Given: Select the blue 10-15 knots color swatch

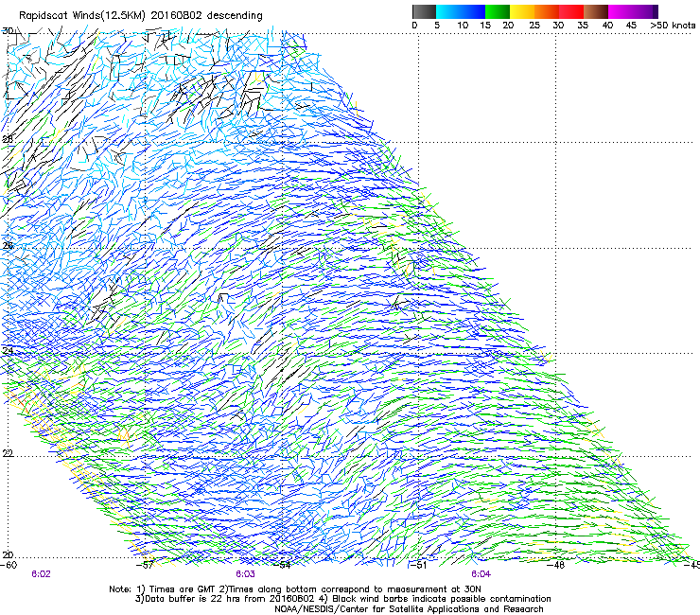Looking at the screenshot, I should click(473, 11).
